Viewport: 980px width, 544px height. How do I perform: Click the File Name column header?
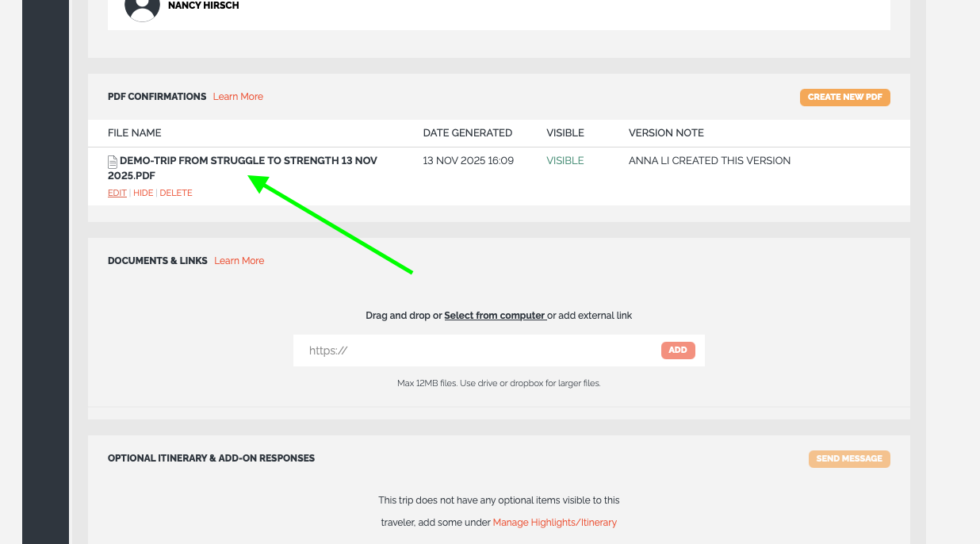pyautogui.click(x=135, y=132)
